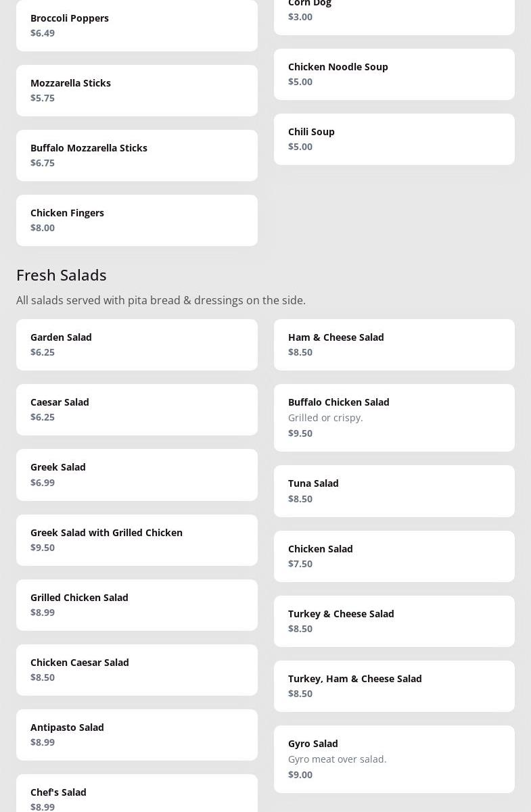
Task: Pick the Turkey, Ham & Cheese Salad
Action: click(394, 686)
